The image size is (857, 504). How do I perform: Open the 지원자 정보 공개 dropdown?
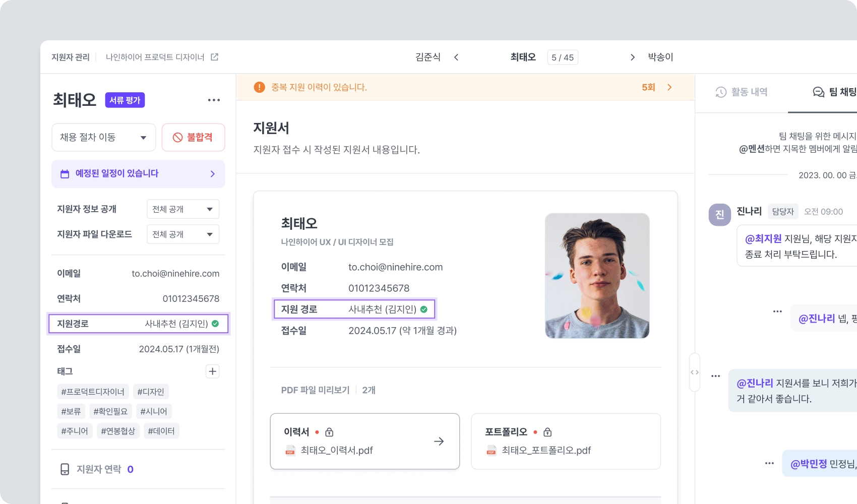tap(183, 209)
